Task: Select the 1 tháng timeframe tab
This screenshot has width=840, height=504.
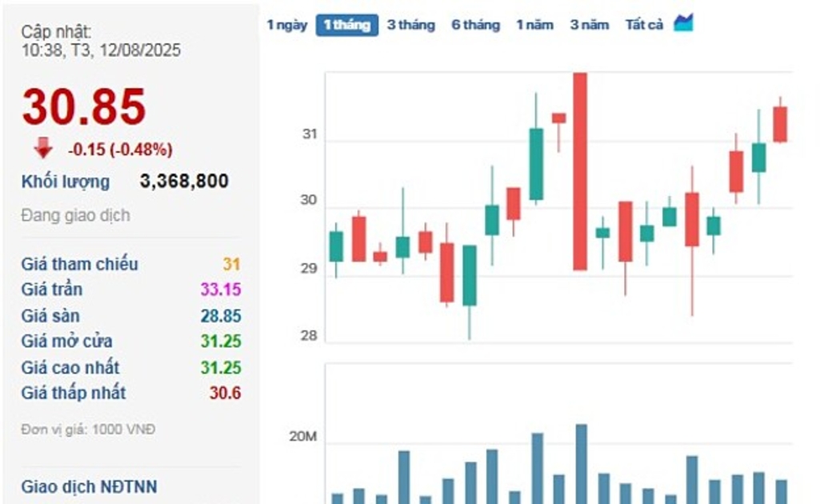Action: pos(346,25)
